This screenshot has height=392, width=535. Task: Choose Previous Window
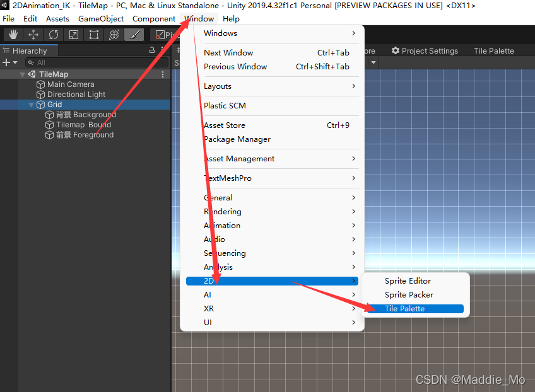click(x=273, y=67)
